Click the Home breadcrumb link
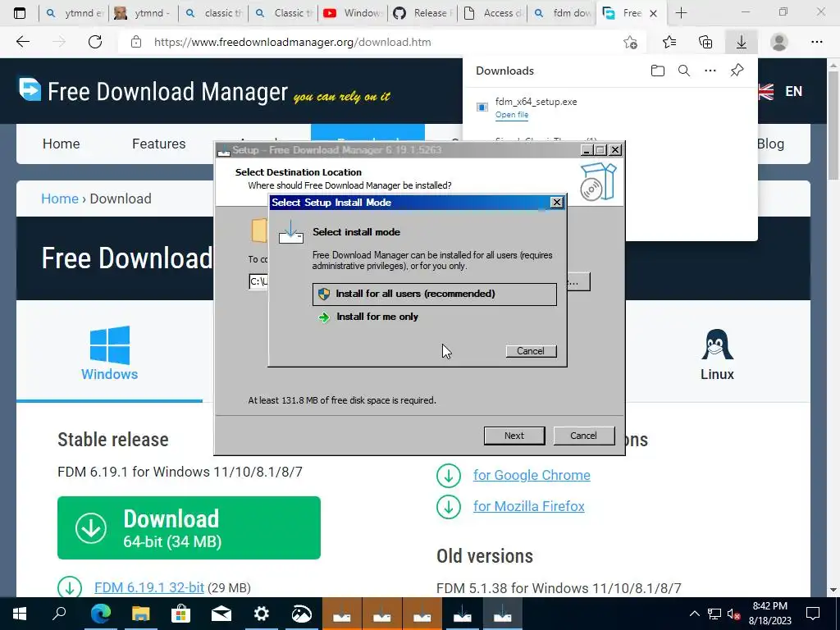The height and width of the screenshot is (630, 840). point(59,199)
